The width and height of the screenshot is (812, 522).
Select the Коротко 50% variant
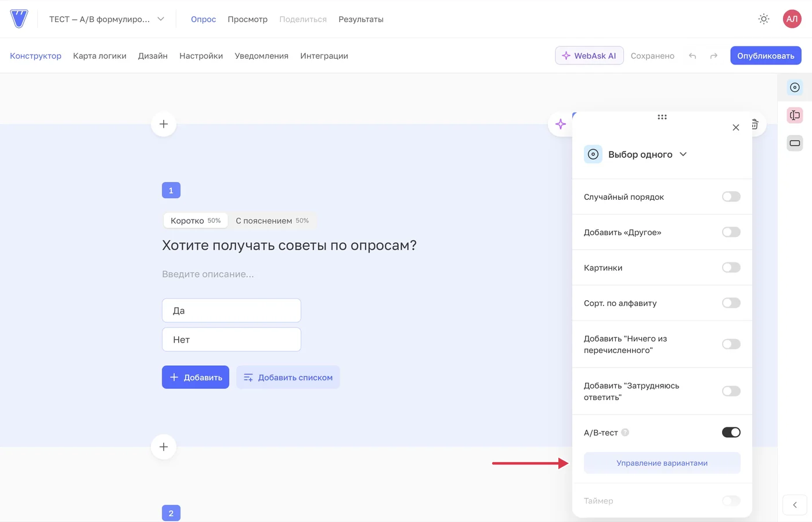click(196, 221)
